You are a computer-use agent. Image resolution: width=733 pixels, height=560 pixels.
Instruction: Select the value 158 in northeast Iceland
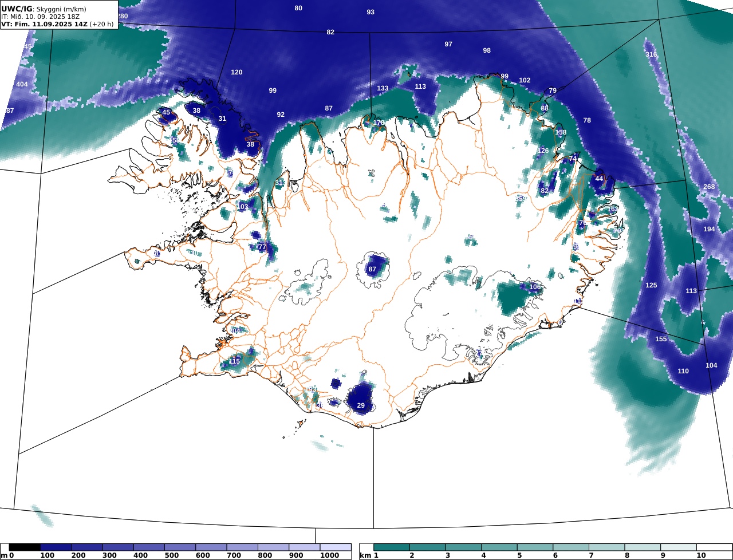click(x=561, y=132)
